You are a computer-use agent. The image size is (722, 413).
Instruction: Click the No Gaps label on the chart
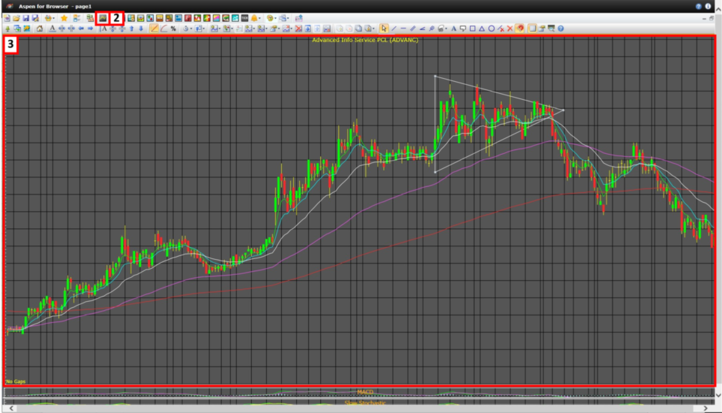15,382
